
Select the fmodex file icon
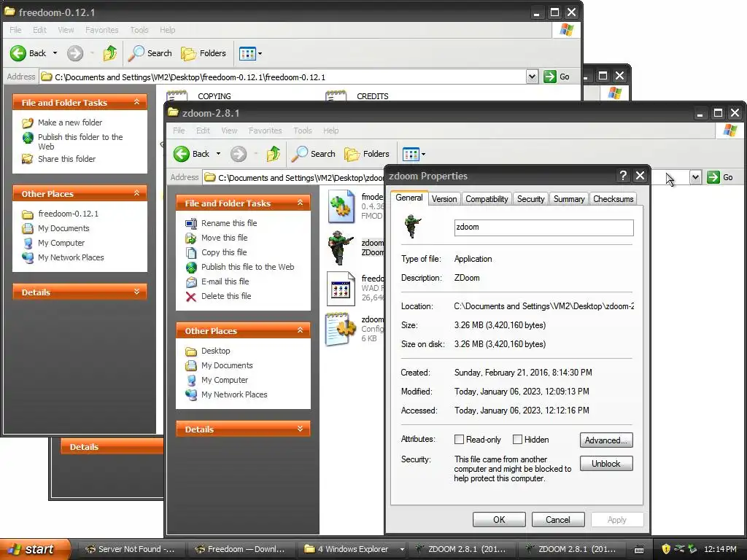click(341, 206)
